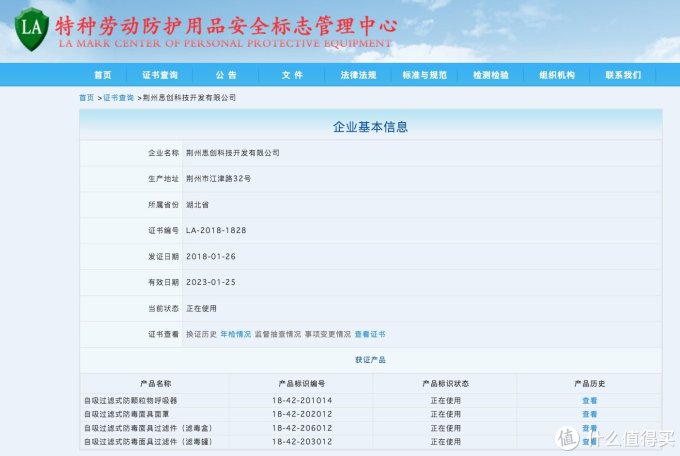Click the green LA shield logo
The image size is (680, 456).
pyautogui.click(x=31, y=29)
